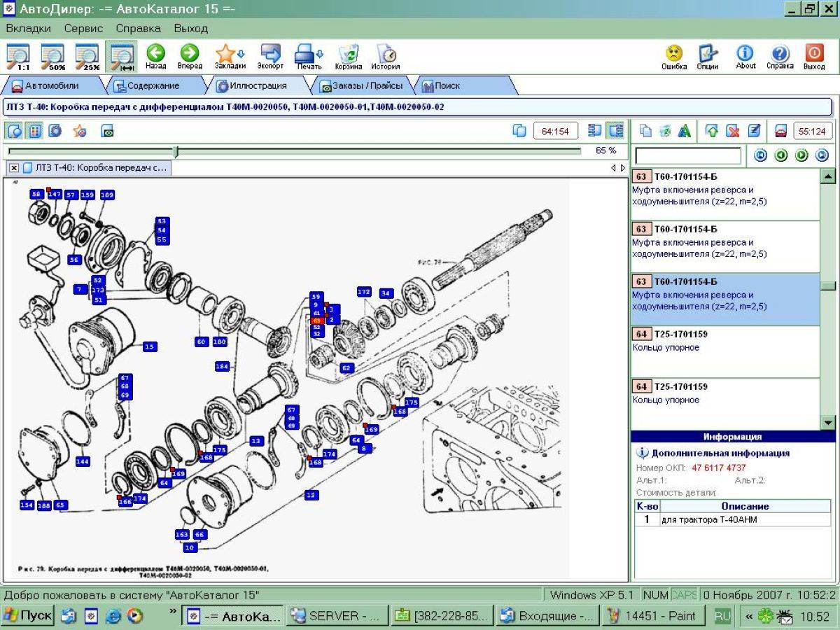Click the copy icon in parts panel toolbar

(646, 131)
